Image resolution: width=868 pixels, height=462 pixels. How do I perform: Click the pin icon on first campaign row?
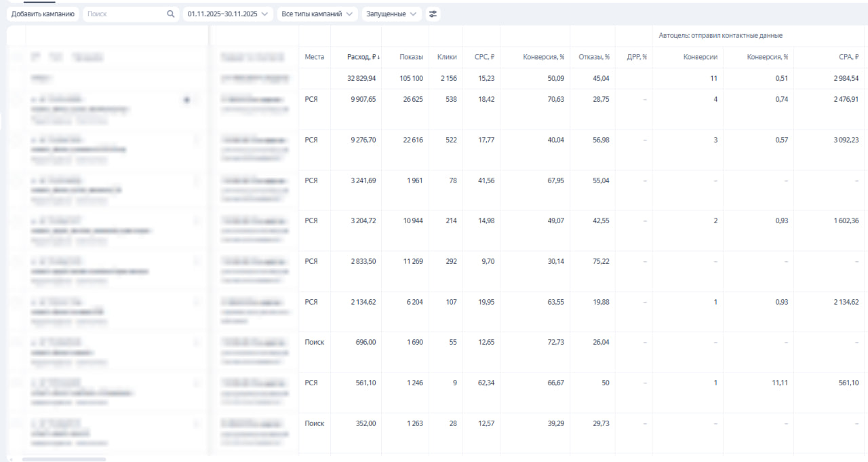186,100
